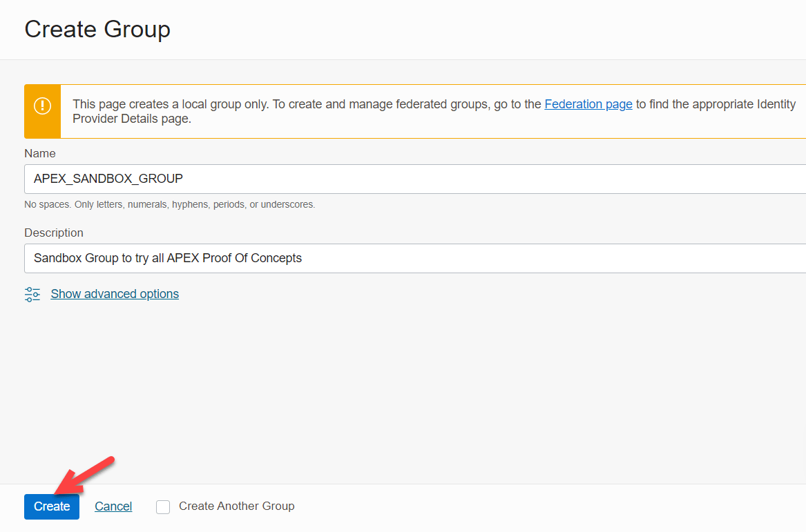The image size is (806, 532).
Task: Open the Federation page link
Action: pos(588,104)
